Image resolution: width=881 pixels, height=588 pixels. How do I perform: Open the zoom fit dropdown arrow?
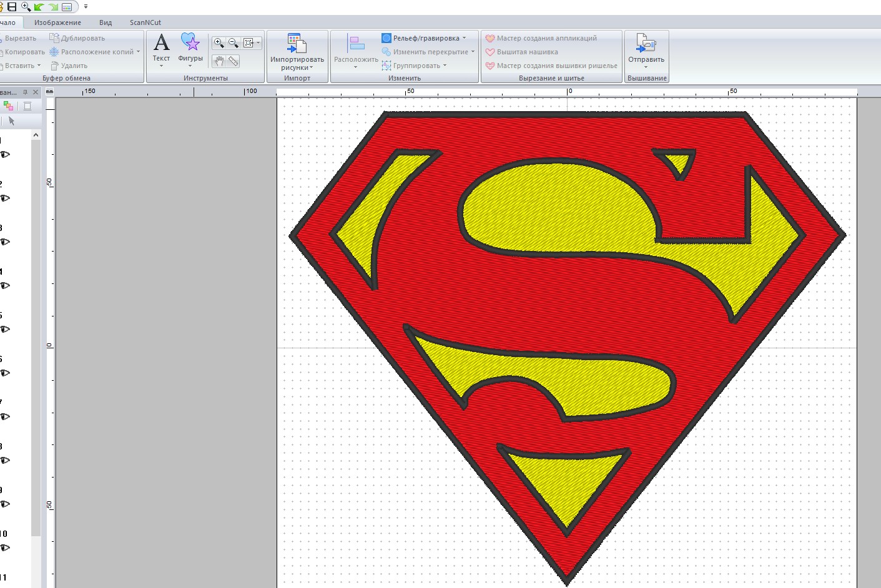click(x=258, y=43)
